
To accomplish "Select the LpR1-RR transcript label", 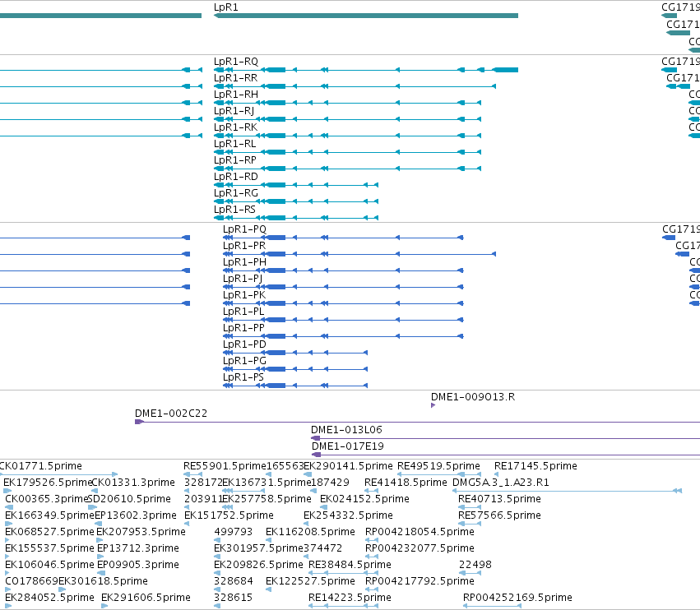I will 236,78.
